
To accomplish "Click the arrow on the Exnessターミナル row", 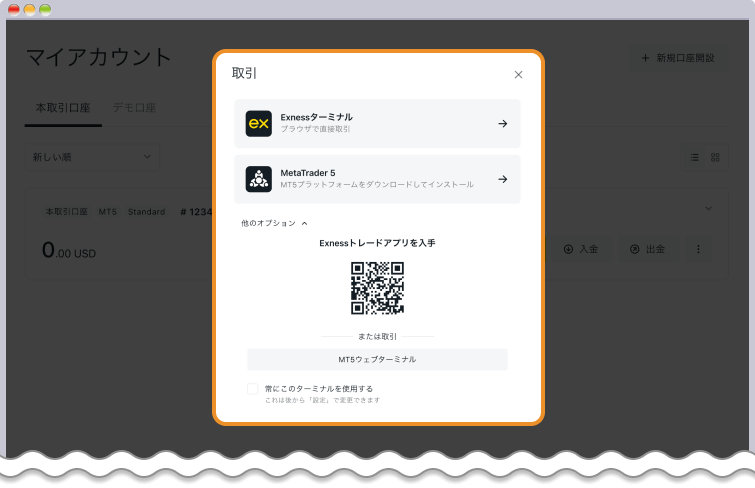I will pos(503,124).
